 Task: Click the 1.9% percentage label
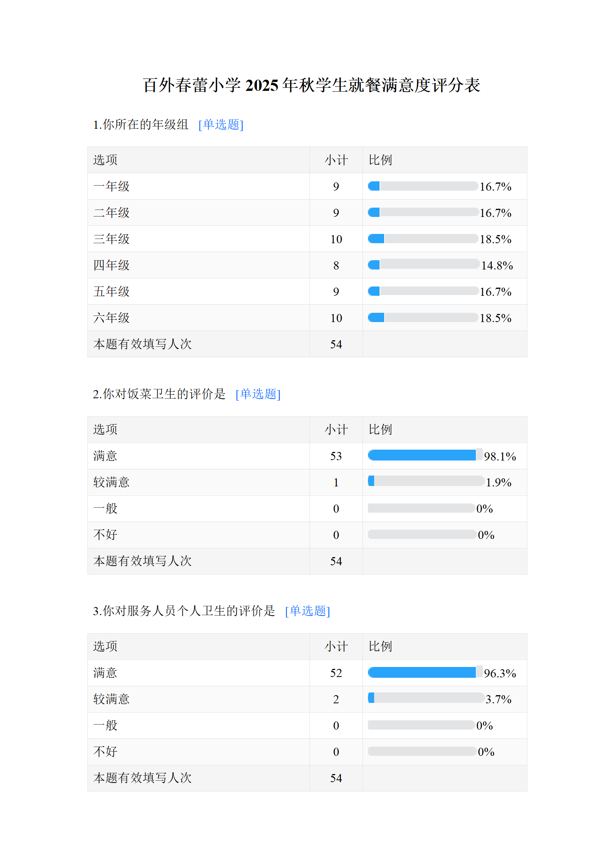pos(498,483)
